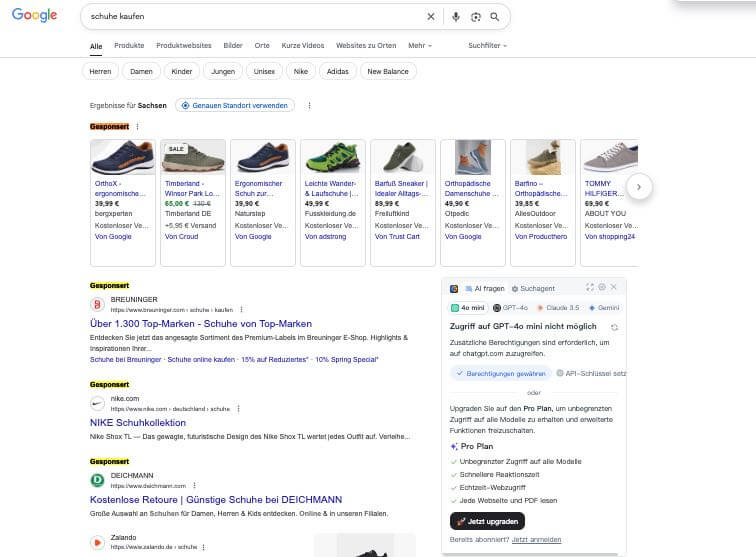Open the Barfuß Sneaker product link
The height and width of the screenshot is (557, 756).
(x=402, y=189)
